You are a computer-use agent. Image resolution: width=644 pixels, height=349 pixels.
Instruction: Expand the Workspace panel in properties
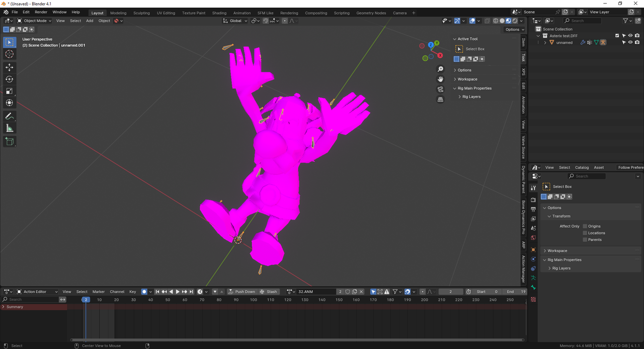(557, 251)
